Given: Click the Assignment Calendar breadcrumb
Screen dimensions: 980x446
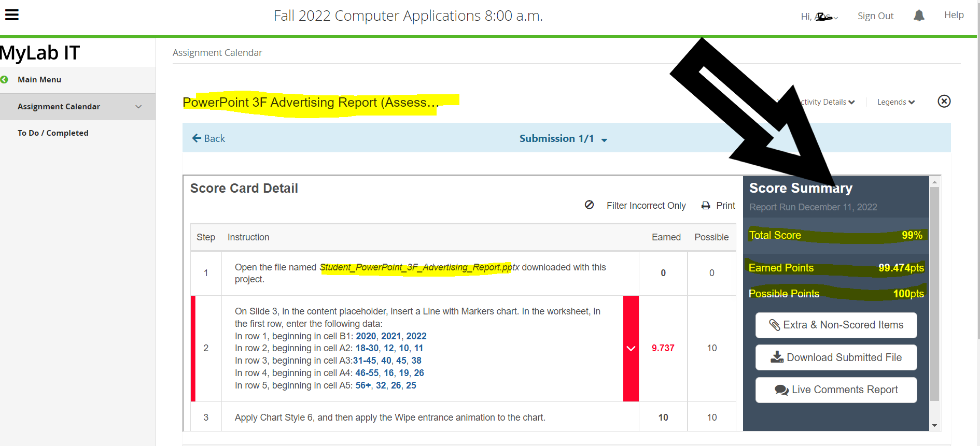Looking at the screenshot, I should click(217, 53).
